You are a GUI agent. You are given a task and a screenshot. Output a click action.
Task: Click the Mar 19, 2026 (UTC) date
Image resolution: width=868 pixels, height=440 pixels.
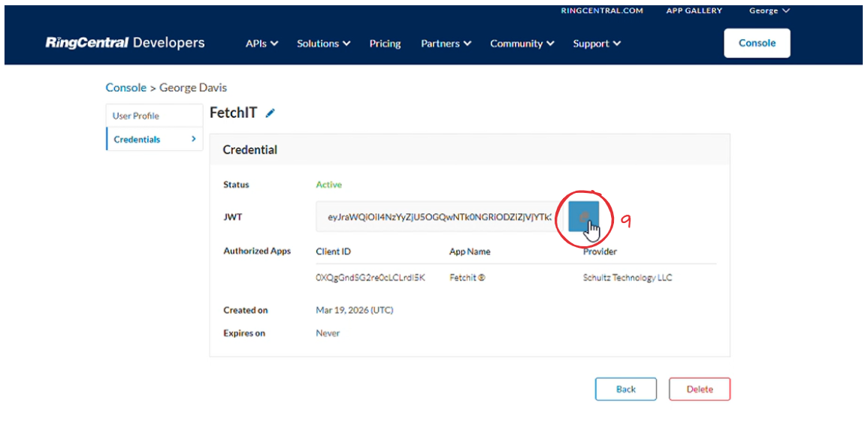coord(354,310)
